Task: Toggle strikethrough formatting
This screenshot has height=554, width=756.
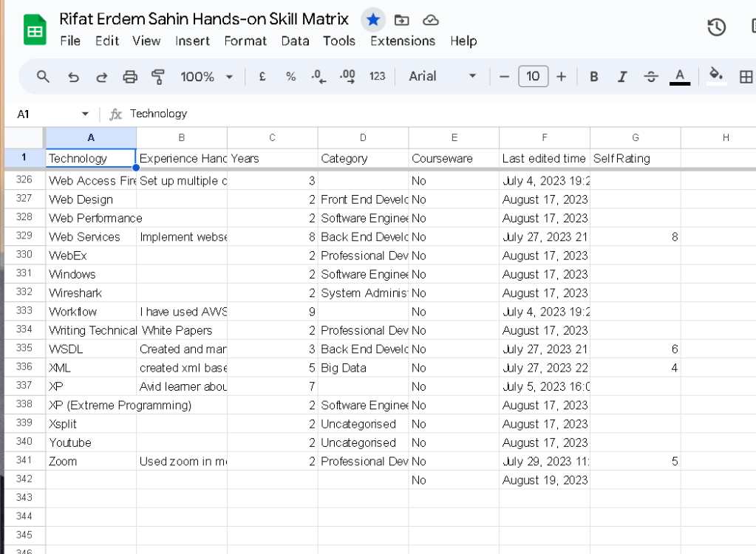Action: click(651, 77)
